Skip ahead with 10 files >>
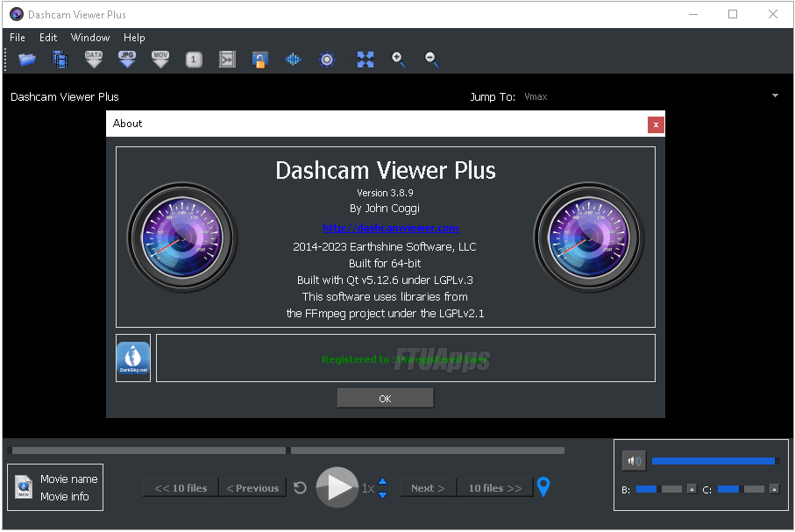 click(495, 488)
